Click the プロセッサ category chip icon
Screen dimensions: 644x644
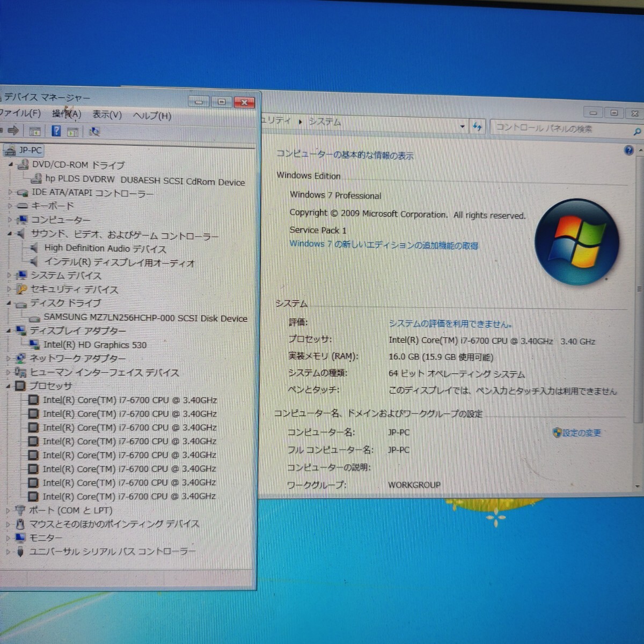point(21,386)
